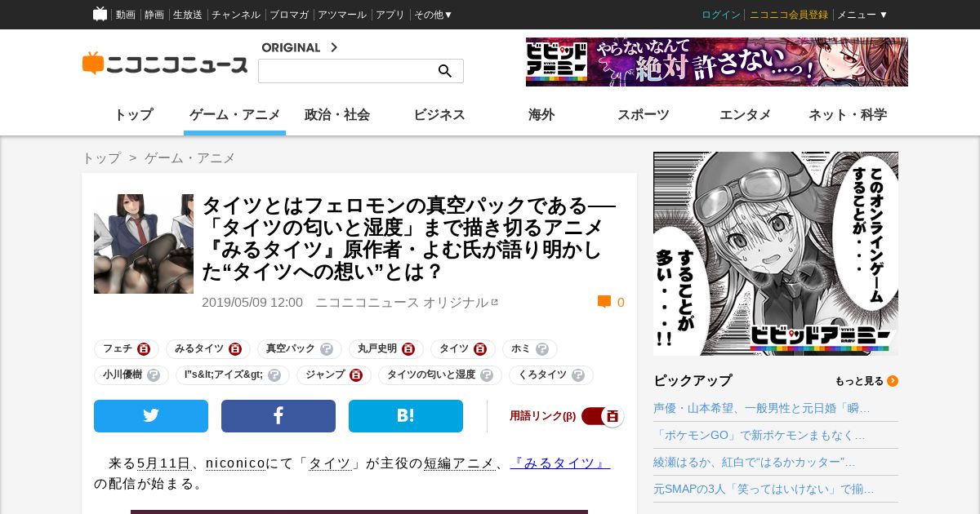The image size is (980, 514).
Task: Click ニコニコニュース オリジナル source link
Action: (x=402, y=302)
